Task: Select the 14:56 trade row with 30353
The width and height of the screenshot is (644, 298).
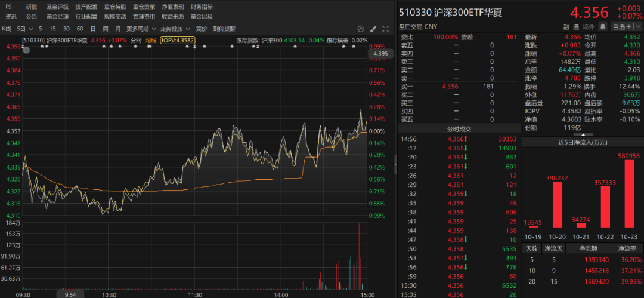Action: [459, 139]
